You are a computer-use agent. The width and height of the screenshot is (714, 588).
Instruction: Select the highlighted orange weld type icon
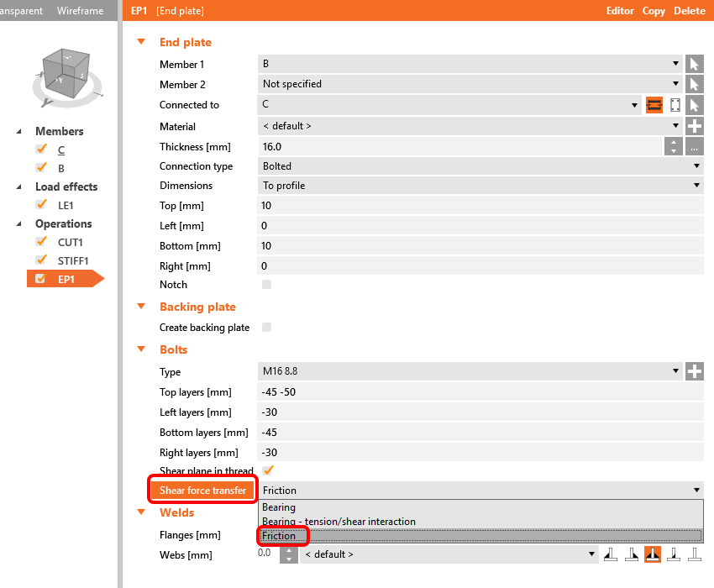tap(653, 554)
